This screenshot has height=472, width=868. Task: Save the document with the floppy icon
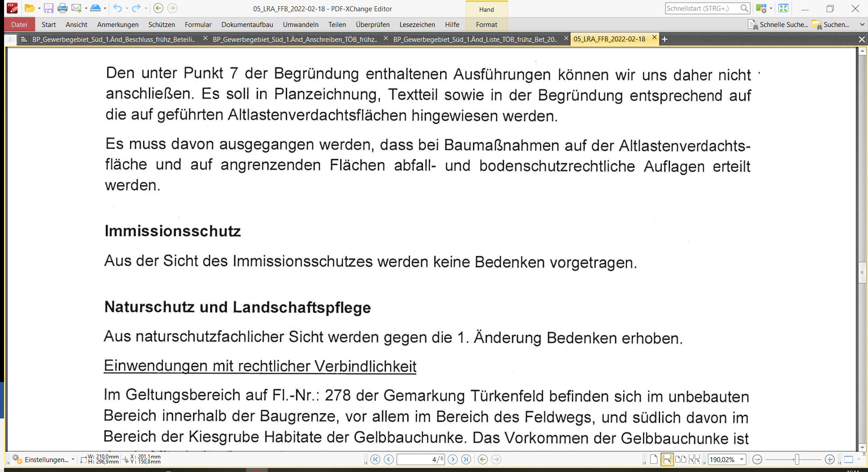click(48, 8)
